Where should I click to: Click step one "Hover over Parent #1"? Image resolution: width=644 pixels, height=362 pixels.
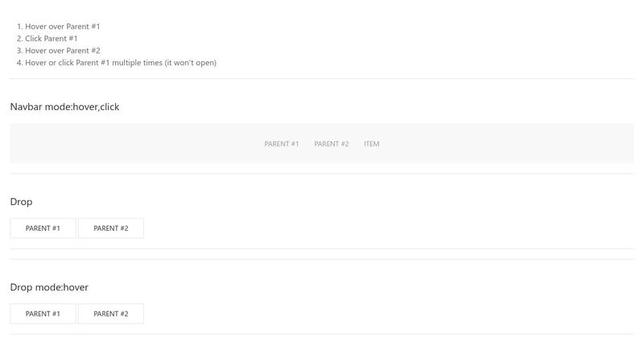click(x=62, y=27)
